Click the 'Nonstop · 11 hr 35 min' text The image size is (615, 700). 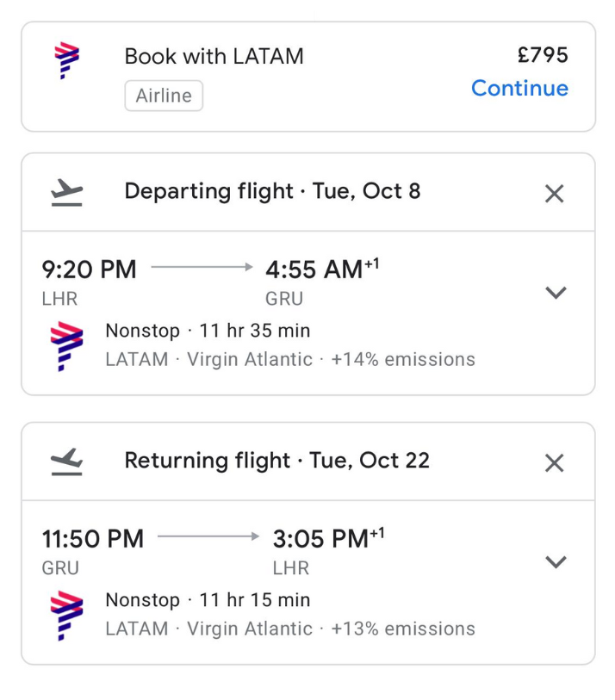click(208, 331)
